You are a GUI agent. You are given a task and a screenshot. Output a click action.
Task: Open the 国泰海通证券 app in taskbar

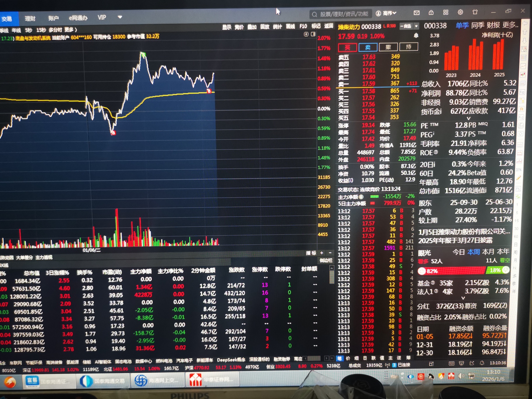pos(49,381)
